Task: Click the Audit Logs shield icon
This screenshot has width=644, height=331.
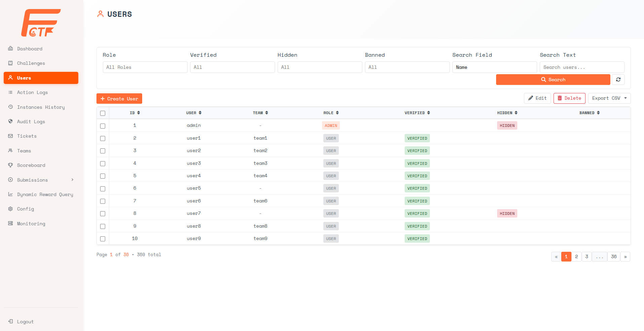Action: [x=10, y=122]
